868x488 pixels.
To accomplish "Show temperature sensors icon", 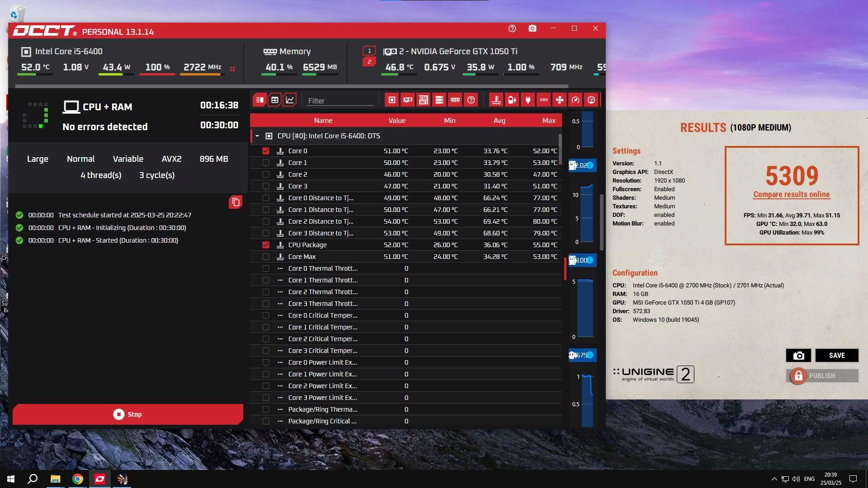I will 496,100.
